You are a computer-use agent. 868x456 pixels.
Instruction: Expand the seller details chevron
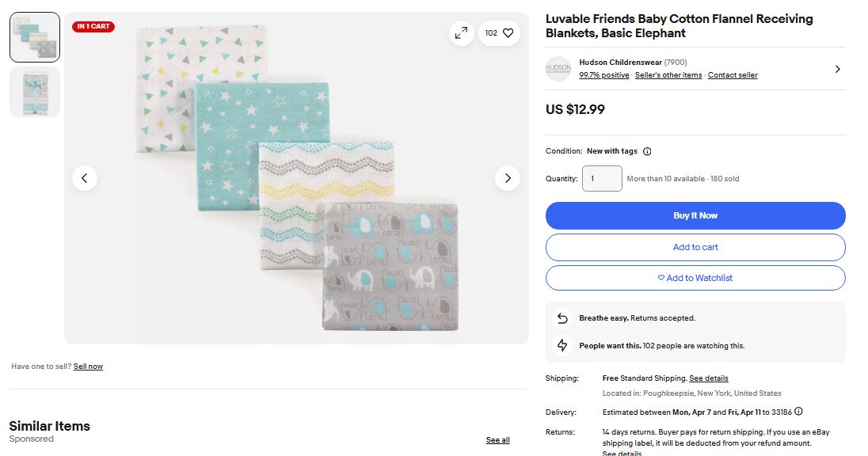[837, 69]
